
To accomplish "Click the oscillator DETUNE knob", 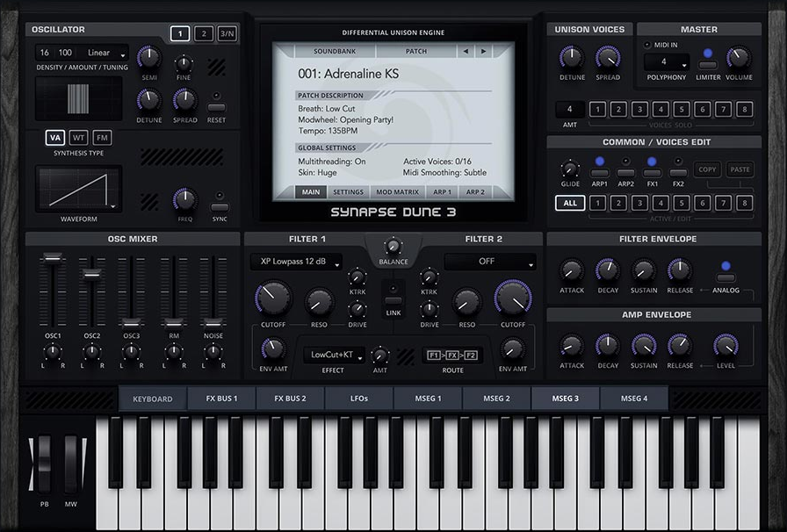I will pyautogui.click(x=149, y=100).
